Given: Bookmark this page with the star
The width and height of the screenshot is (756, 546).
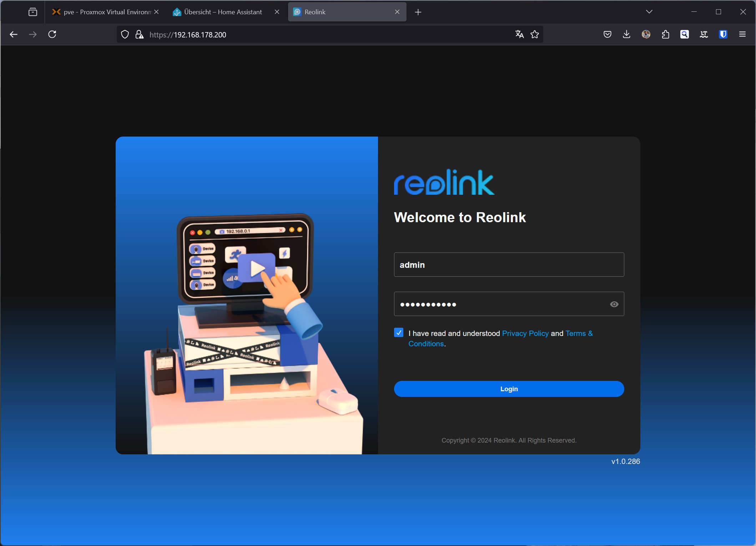Looking at the screenshot, I should coord(534,34).
